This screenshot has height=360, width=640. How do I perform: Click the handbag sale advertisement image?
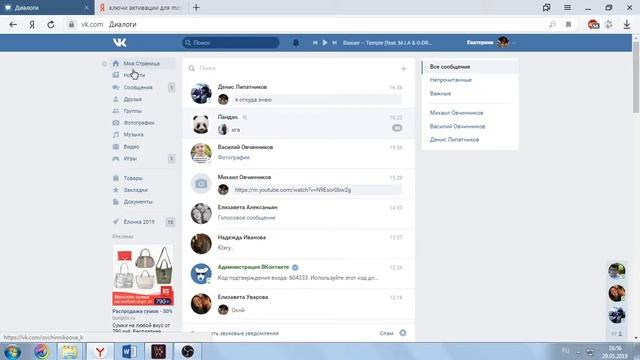point(143,275)
